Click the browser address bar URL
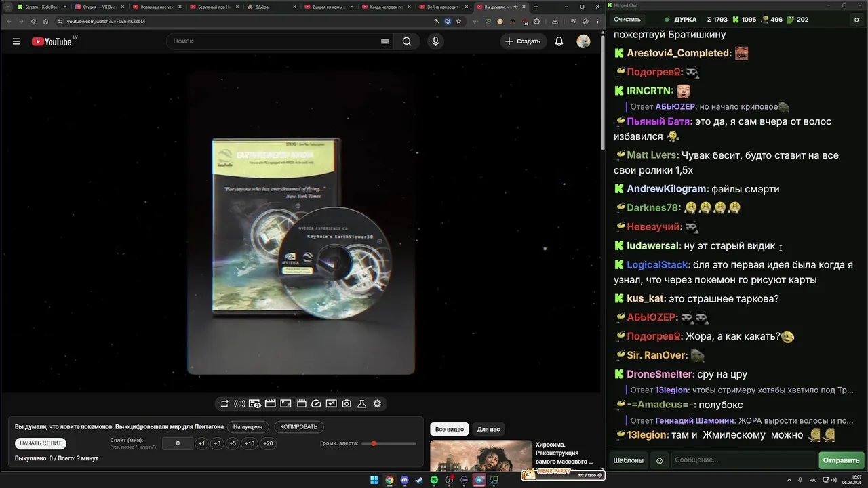Screen dimensions: 868x488 coord(106,21)
